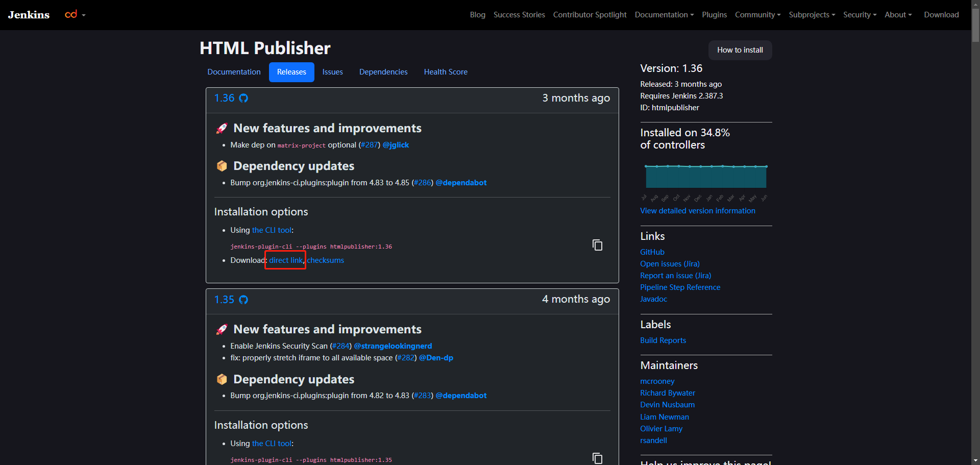Open the Javadoc link
This screenshot has width=980, height=465.
(x=653, y=299)
